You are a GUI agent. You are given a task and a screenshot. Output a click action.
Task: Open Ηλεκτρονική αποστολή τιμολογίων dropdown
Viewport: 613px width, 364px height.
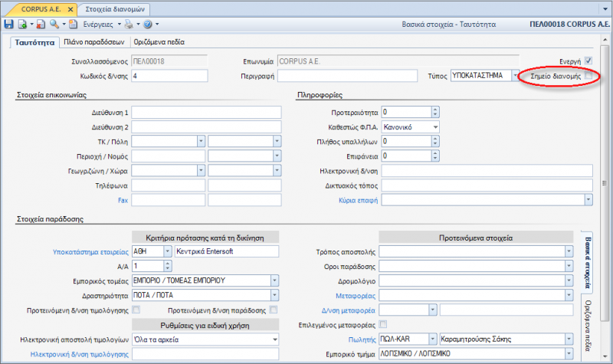click(x=275, y=339)
